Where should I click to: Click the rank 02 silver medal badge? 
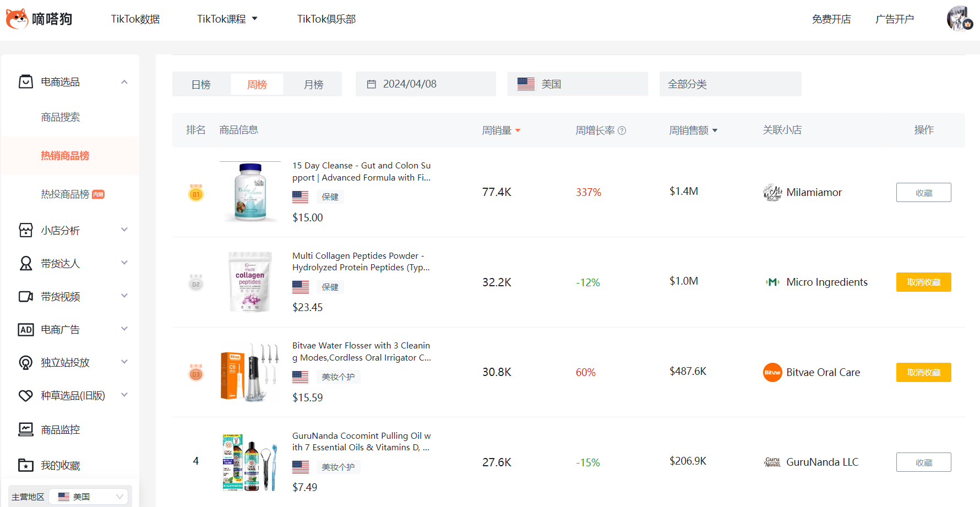[x=195, y=282]
